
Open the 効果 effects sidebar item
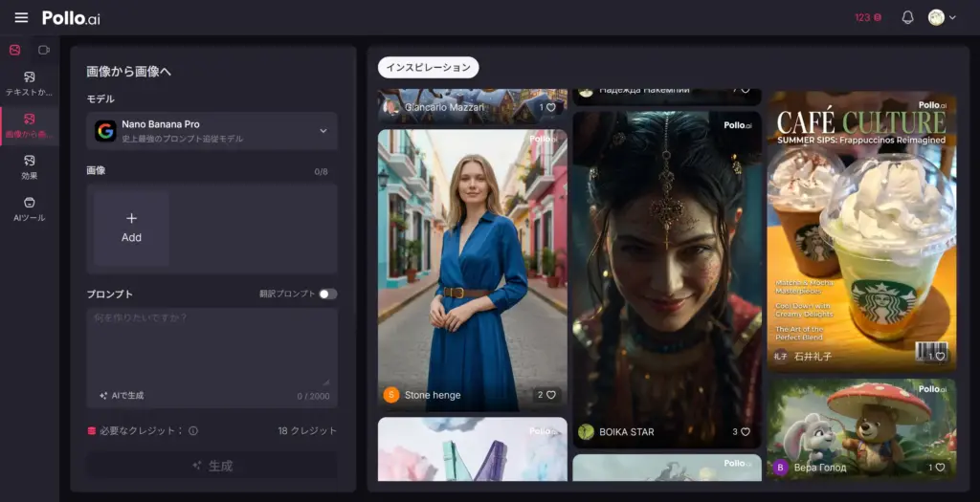coord(29,166)
